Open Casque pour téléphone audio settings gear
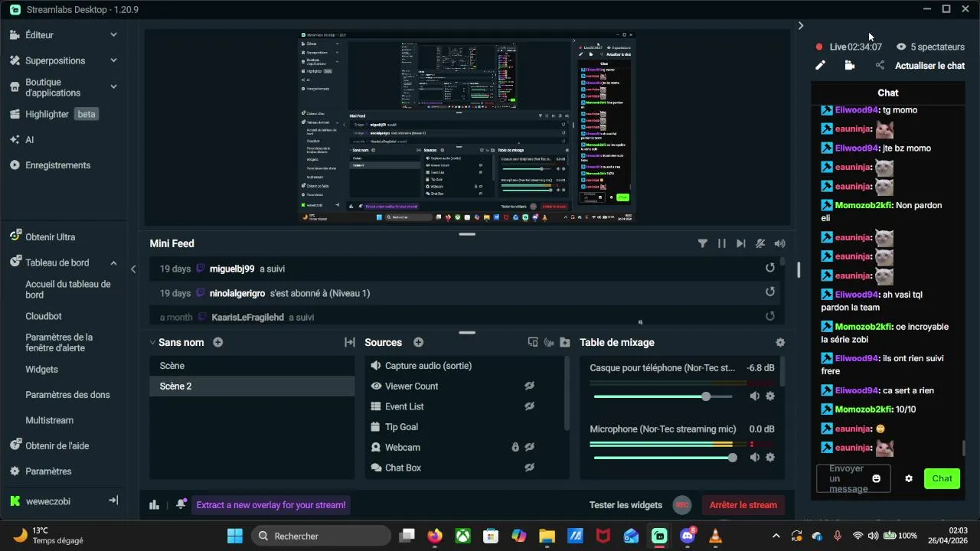 click(x=770, y=396)
